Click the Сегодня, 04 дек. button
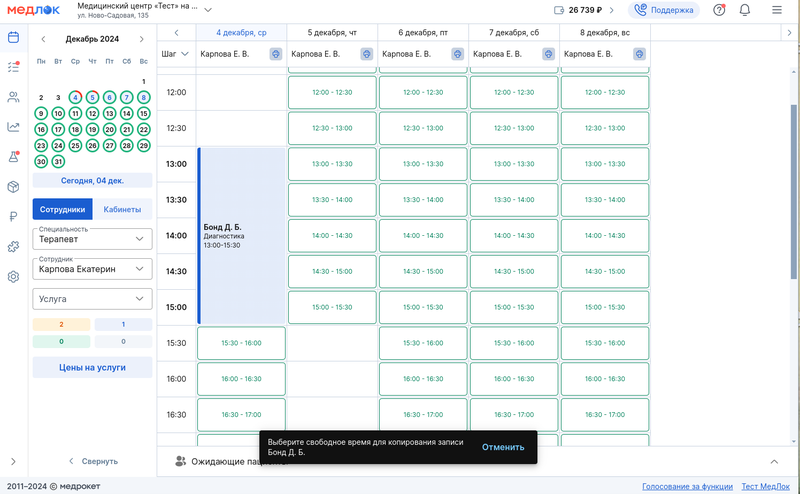Screen dimensions: 800x494 (92, 181)
